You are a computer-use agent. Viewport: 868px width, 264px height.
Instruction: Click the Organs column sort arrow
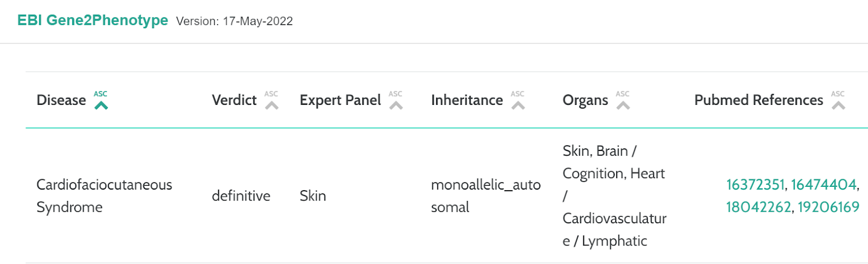[623, 100]
